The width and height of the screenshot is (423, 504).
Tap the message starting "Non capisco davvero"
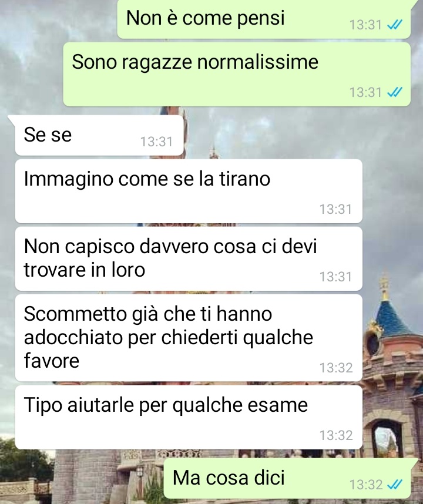(x=189, y=258)
